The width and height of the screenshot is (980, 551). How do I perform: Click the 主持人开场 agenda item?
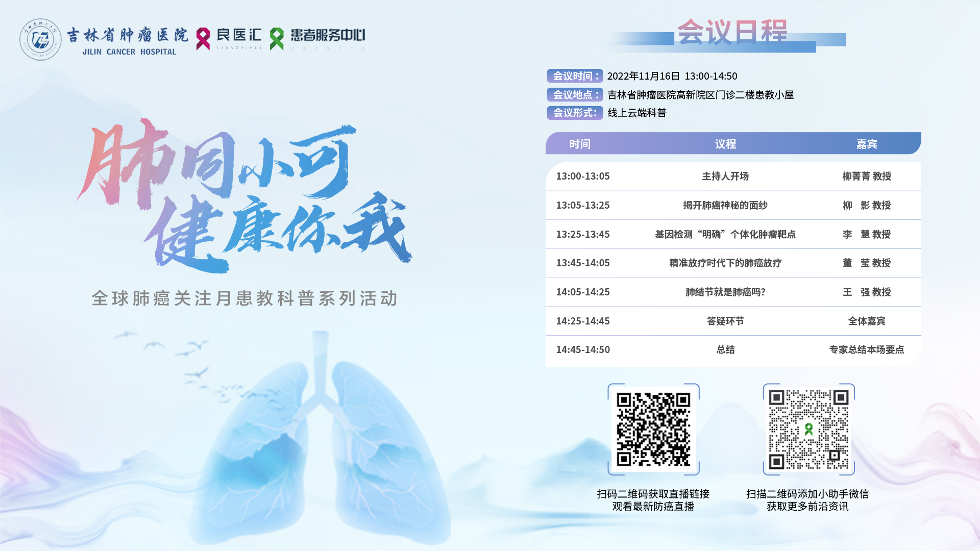(x=725, y=176)
